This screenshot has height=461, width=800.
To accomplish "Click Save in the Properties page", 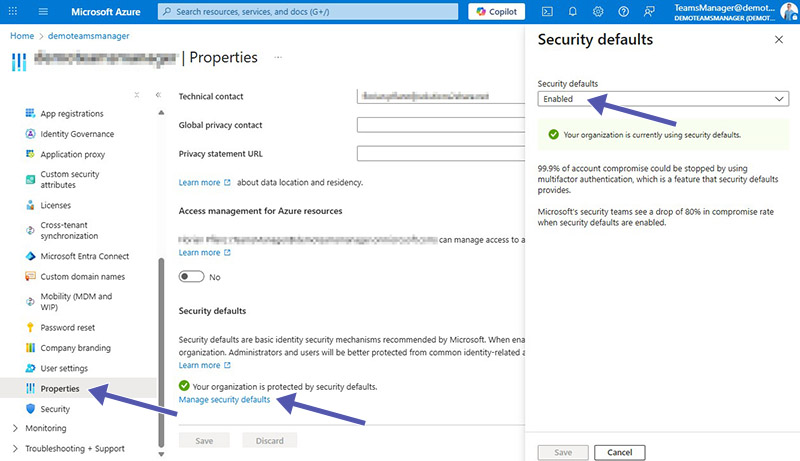I will click(204, 441).
